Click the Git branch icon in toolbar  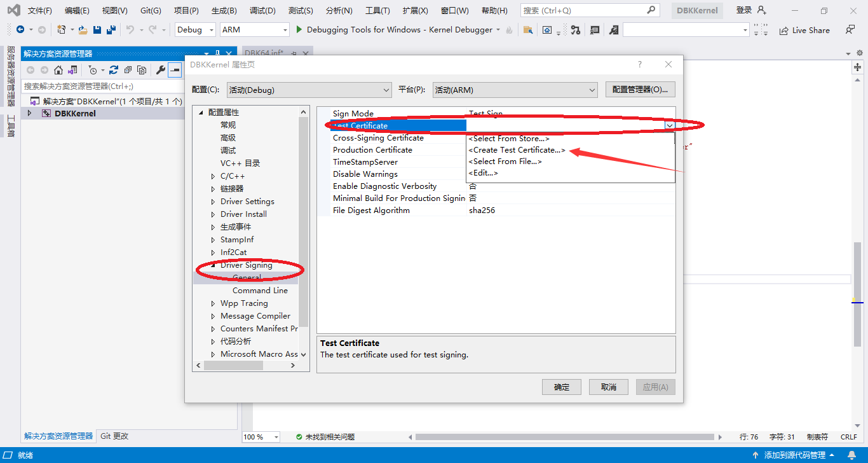575,30
